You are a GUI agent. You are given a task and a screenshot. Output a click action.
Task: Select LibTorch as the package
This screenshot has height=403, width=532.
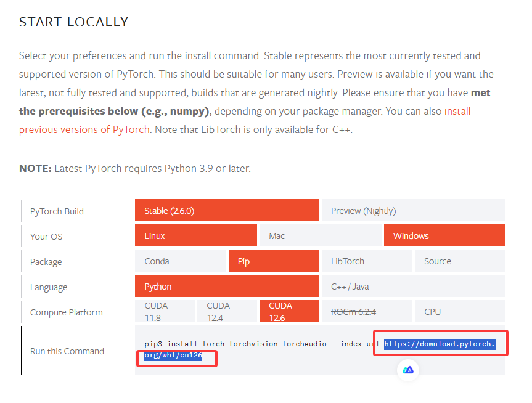coord(366,261)
